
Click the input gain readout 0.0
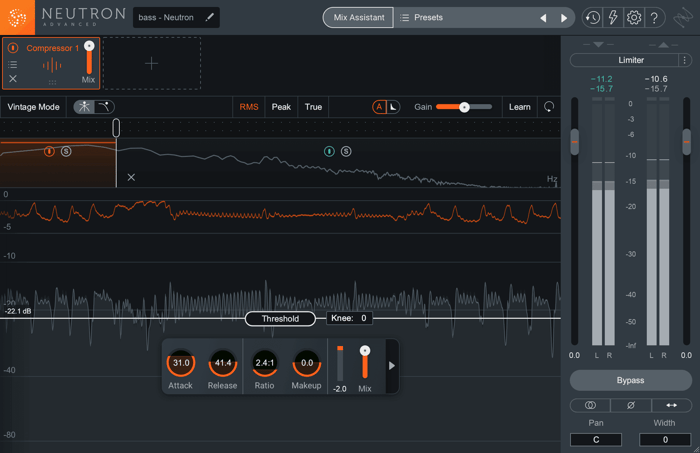point(574,355)
